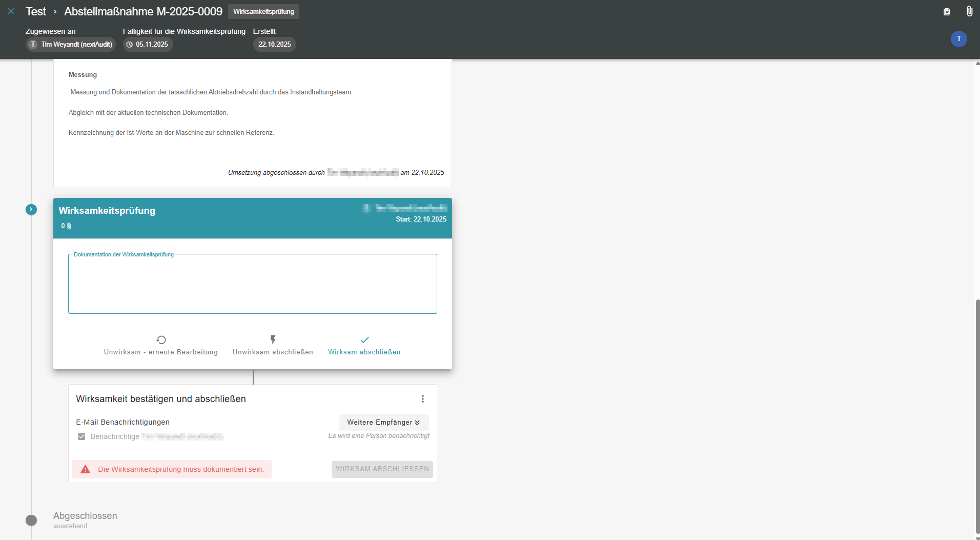Click the Abgeschlossen timeline step circle
Image resolution: width=980 pixels, height=540 pixels.
click(x=31, y=521)
